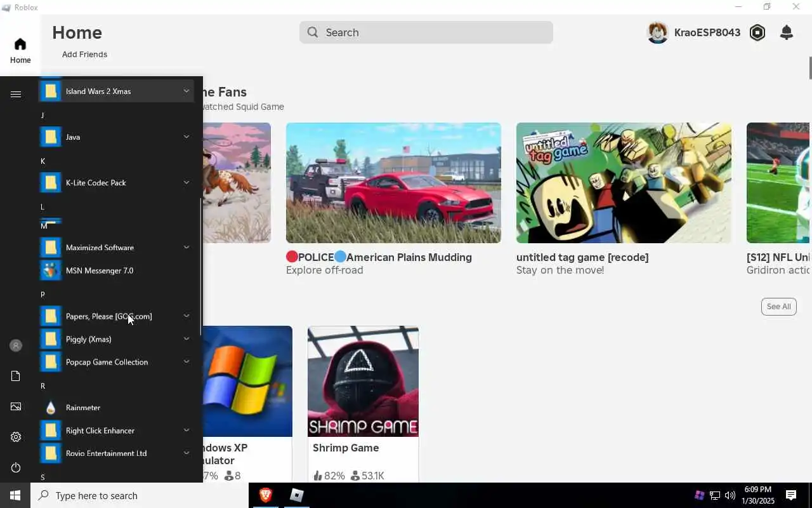
Task: Open the Action Center notification icon
Action: click(x=791, y=495)
